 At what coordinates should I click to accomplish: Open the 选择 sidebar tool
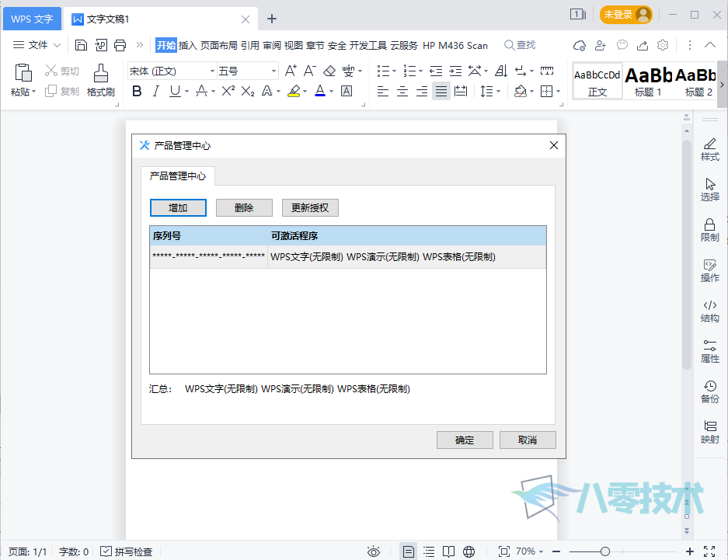pyautogui.click(x=710, y=190)
